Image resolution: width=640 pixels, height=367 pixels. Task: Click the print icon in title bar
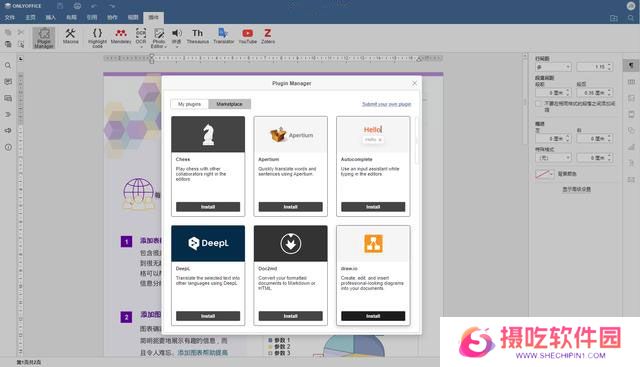(x=77, y=6)
